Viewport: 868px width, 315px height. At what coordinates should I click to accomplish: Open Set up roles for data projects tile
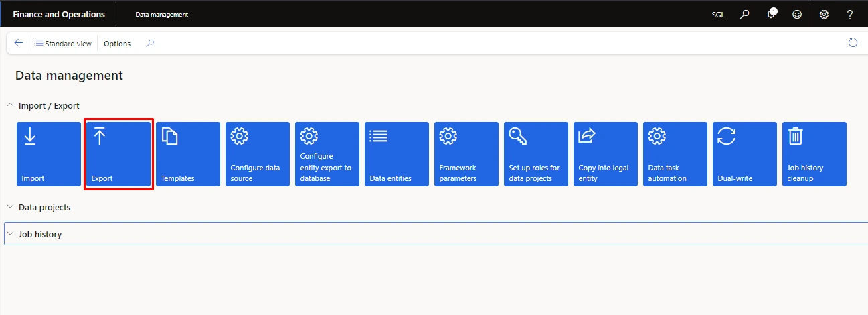click(x=536, y=154)
